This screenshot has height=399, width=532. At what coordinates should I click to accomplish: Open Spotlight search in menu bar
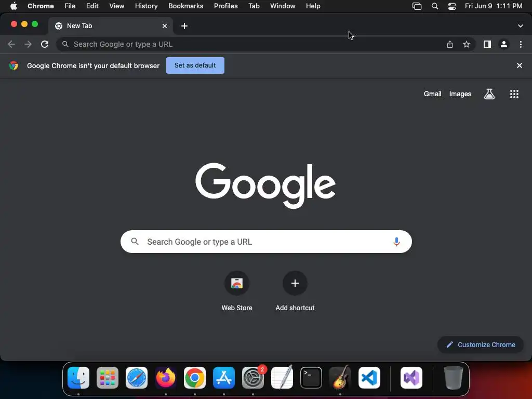tap(435, 6)
